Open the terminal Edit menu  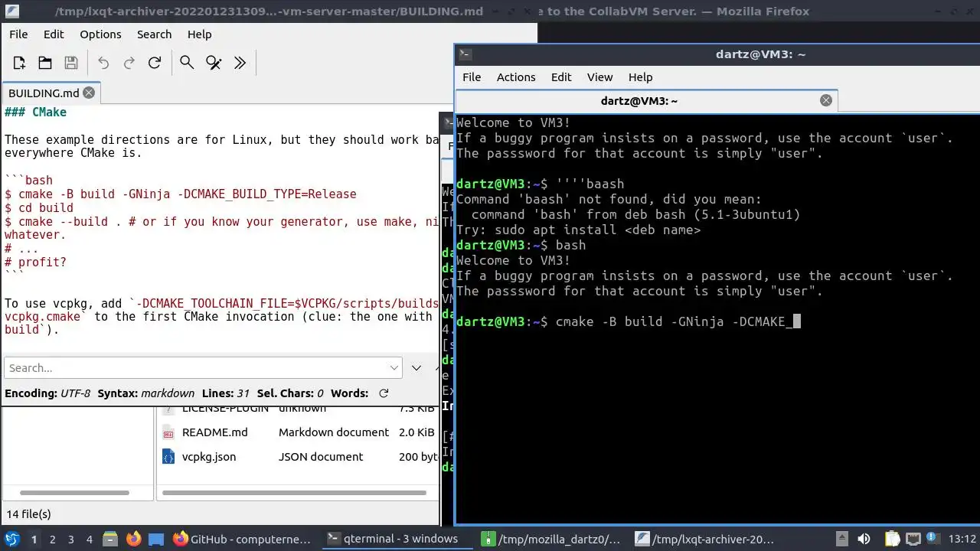(561, 77)
